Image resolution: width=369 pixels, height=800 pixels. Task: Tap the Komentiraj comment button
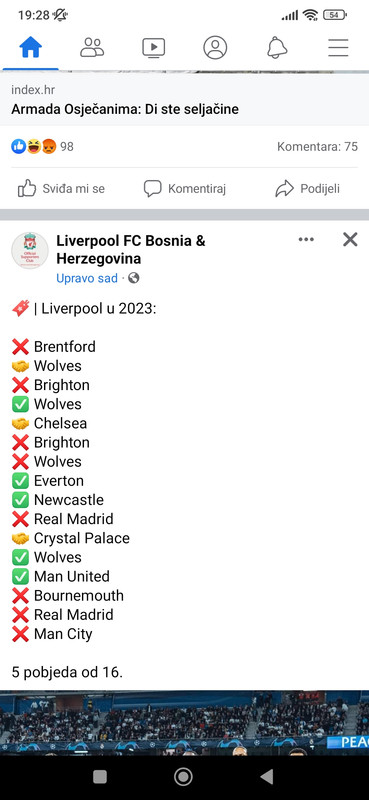[184, 189]
